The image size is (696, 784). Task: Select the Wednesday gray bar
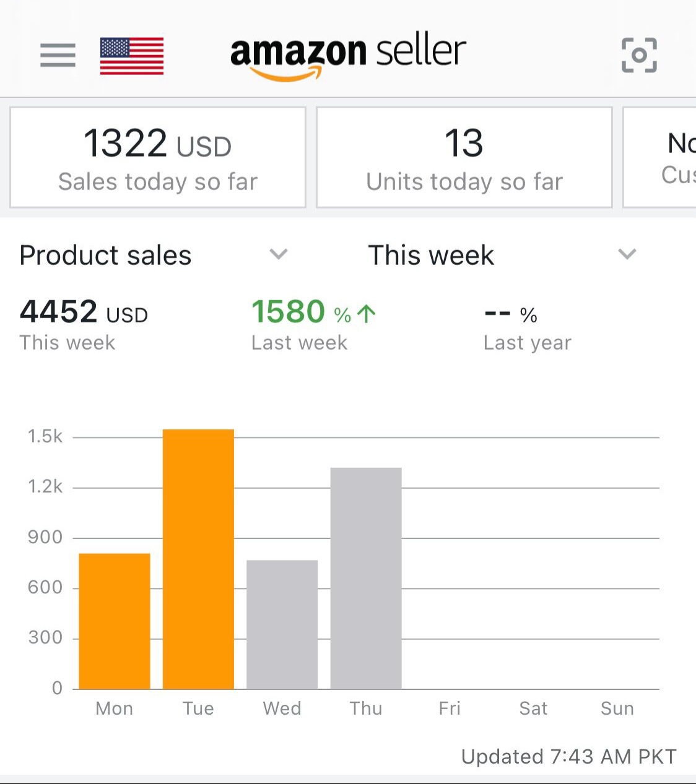coord(282,624)
